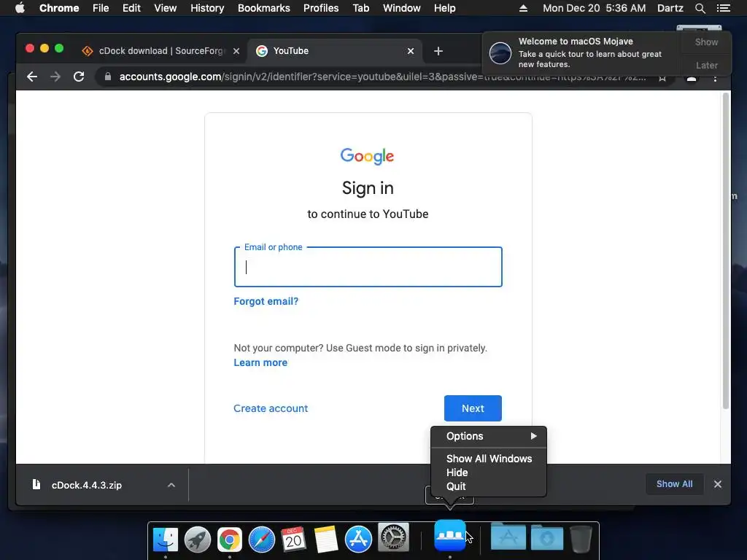
Task: Open the Bookmarks menu
Action: [264, 8]
